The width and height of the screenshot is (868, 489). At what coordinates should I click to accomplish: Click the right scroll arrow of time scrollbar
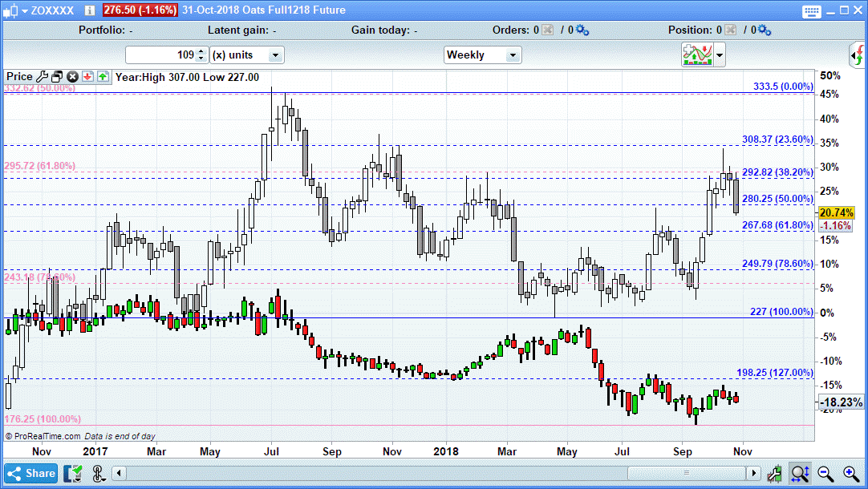pos(752,473)
